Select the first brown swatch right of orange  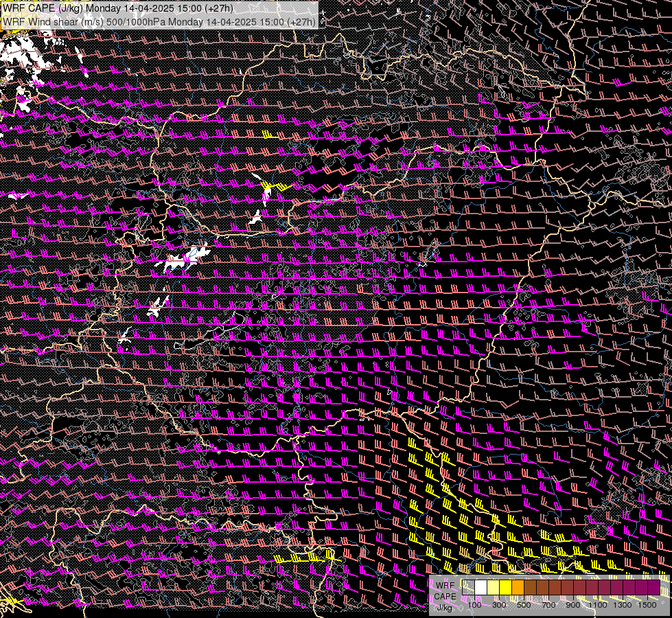(531, 588)
